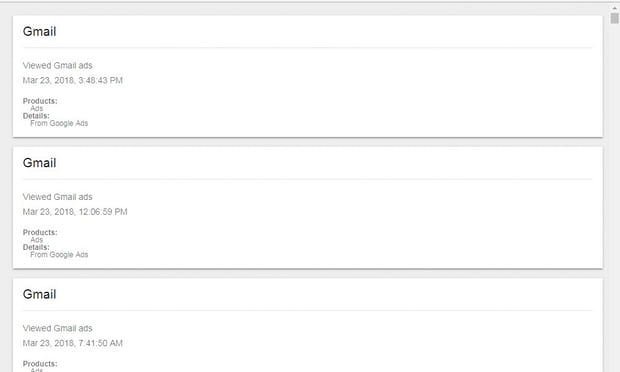Select 'Viewed Gmail ads' in second card
620x372 pixels.
[x=57, y=197]
